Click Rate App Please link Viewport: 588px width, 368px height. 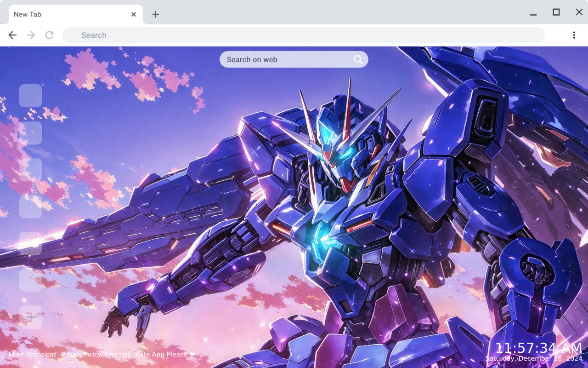tap(161, 354)
